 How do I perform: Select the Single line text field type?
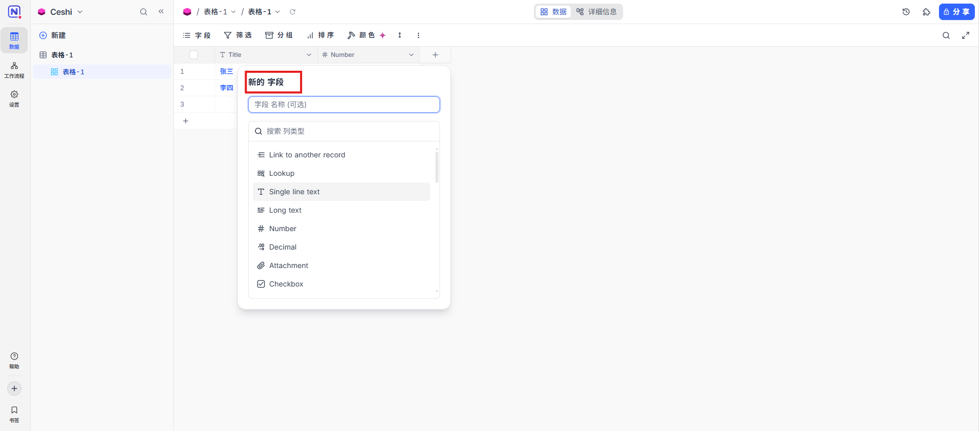(342, 192)
